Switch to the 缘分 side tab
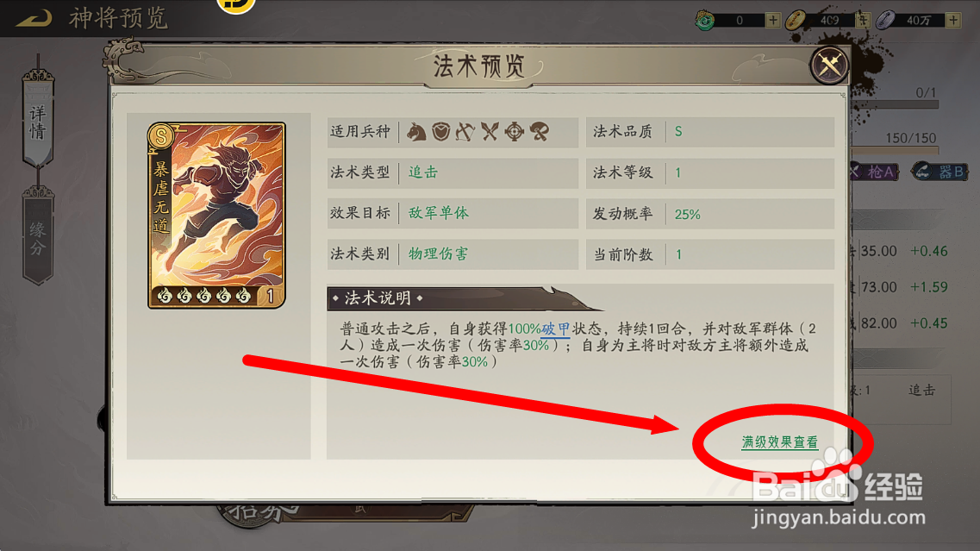Viewport: 980px width, 551px height. pos(38,236)
